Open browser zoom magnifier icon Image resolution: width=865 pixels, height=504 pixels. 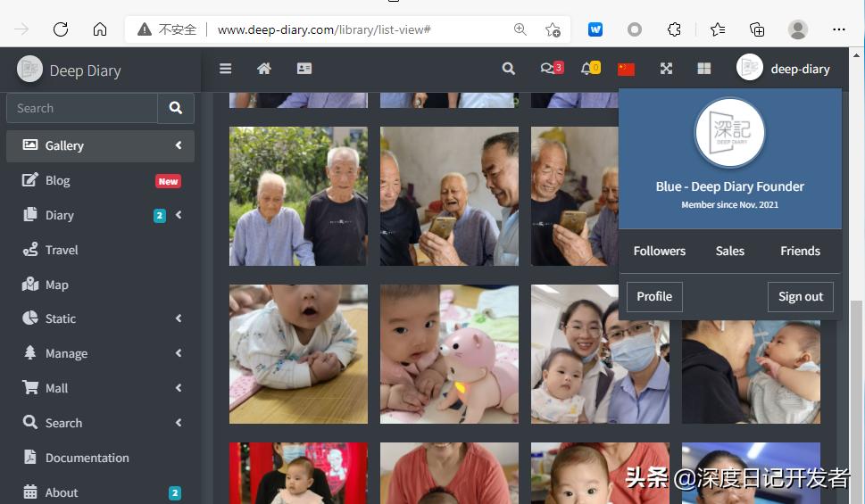click(x=520, y=29)
